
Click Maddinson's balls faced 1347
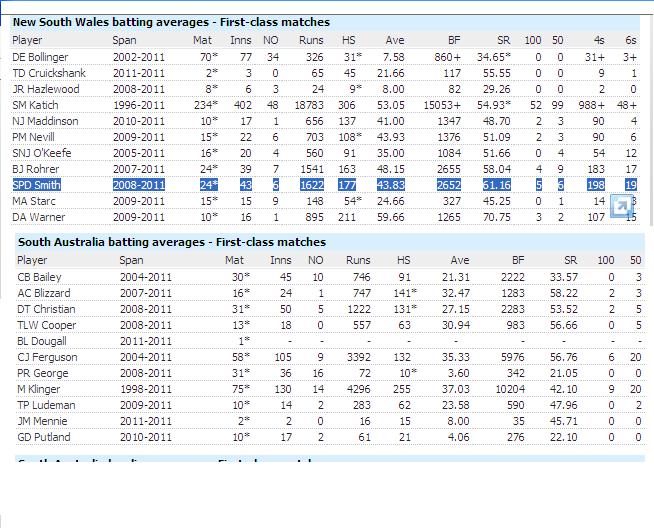(449, 121)
